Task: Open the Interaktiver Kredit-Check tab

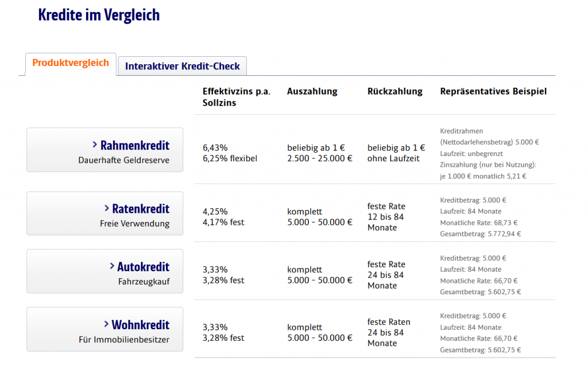Action: point(182,67)
